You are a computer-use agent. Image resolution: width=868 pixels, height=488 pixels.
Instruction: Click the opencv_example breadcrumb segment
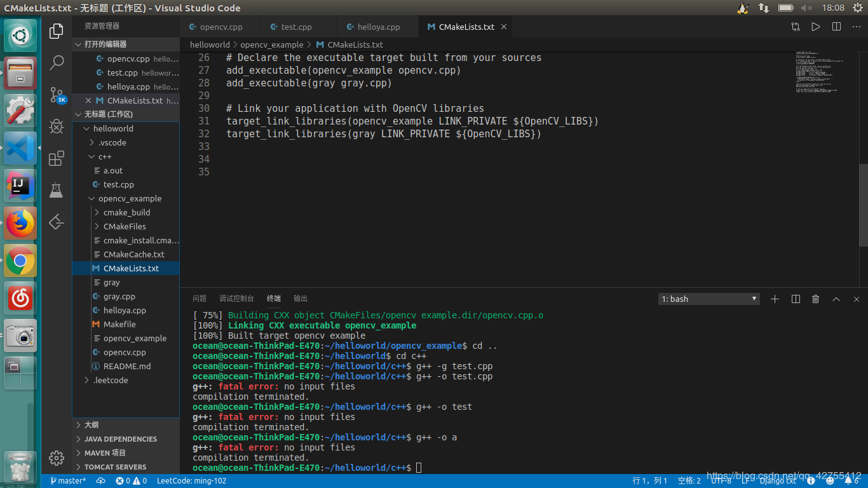click(x=272, y=44)
